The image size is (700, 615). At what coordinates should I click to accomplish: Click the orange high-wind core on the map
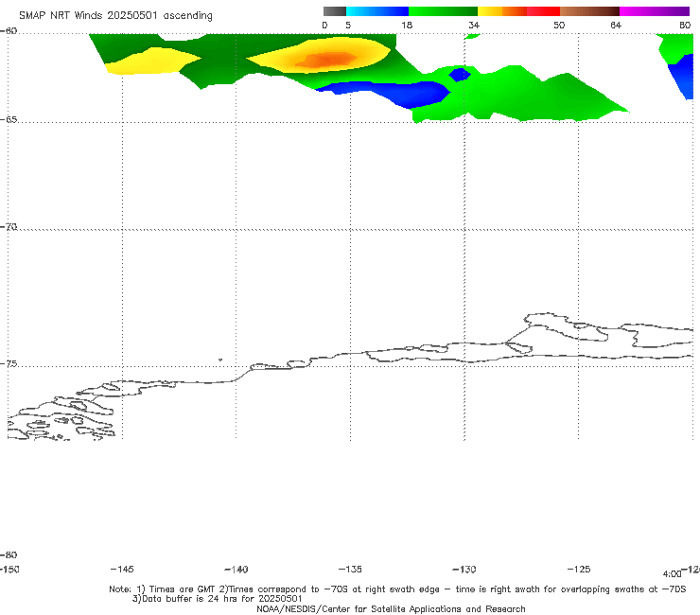(328, 60)
